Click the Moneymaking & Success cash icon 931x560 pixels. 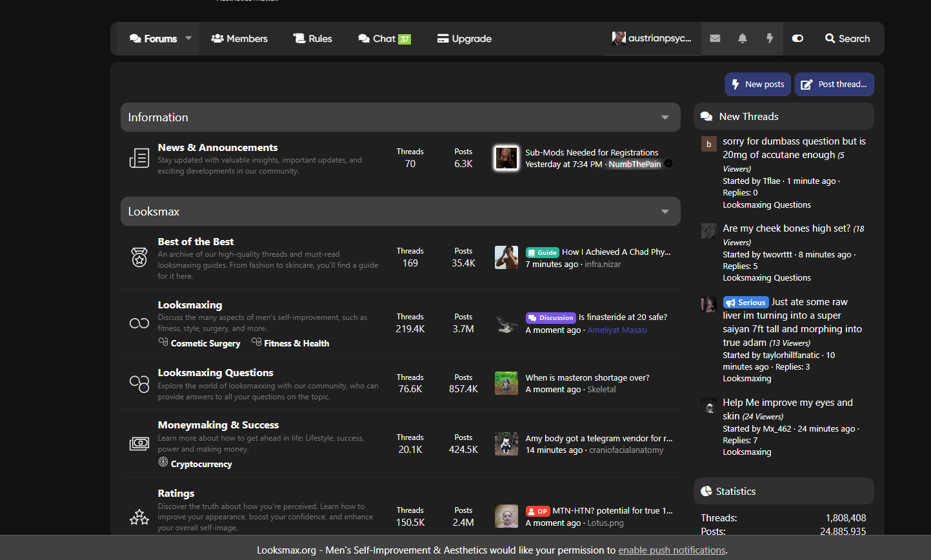(x=139, y=444)
